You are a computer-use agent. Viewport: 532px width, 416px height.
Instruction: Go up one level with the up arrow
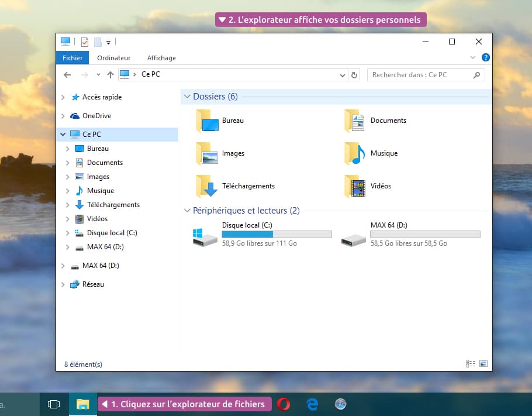pyautogui.click(x=110, y=75)
